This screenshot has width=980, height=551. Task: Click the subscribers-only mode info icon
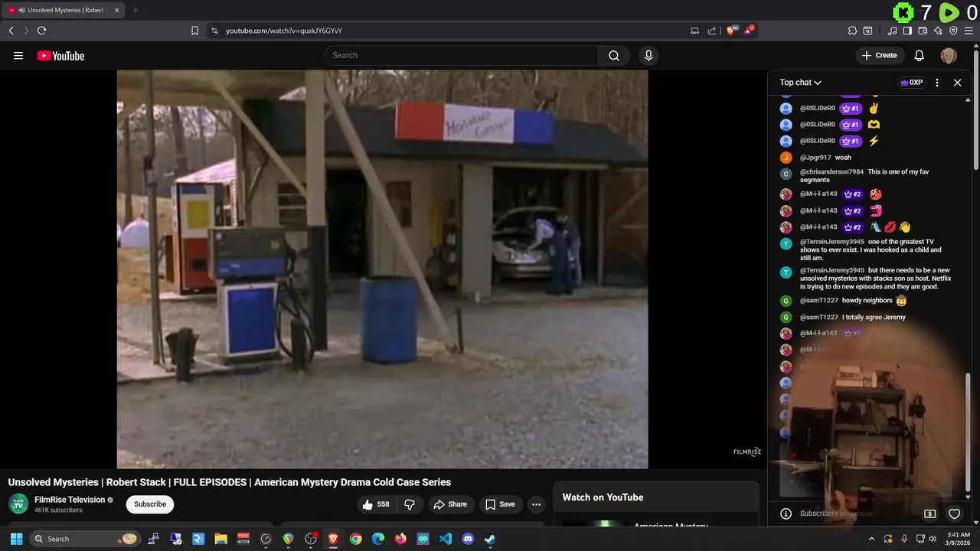tap(786, 514)
